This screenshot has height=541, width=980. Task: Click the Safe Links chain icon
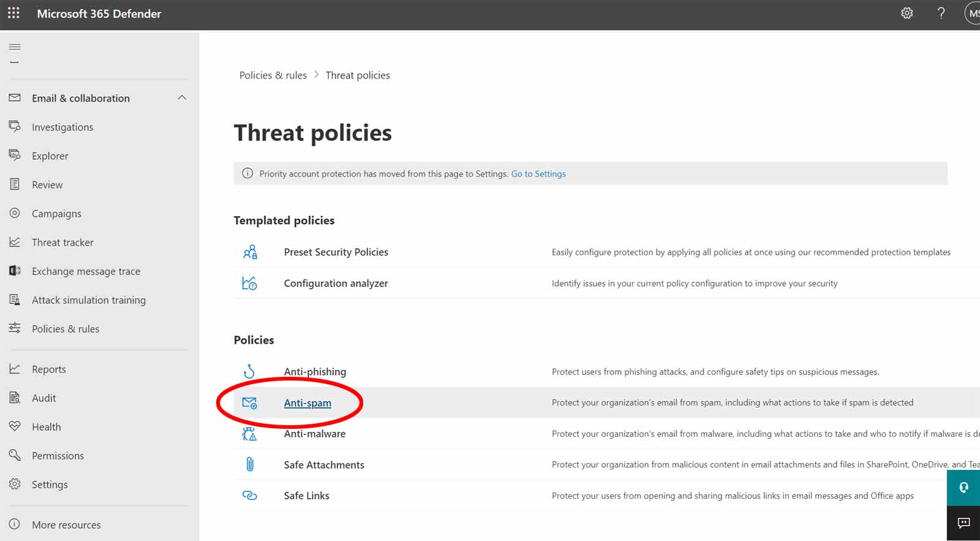point(250,495)
